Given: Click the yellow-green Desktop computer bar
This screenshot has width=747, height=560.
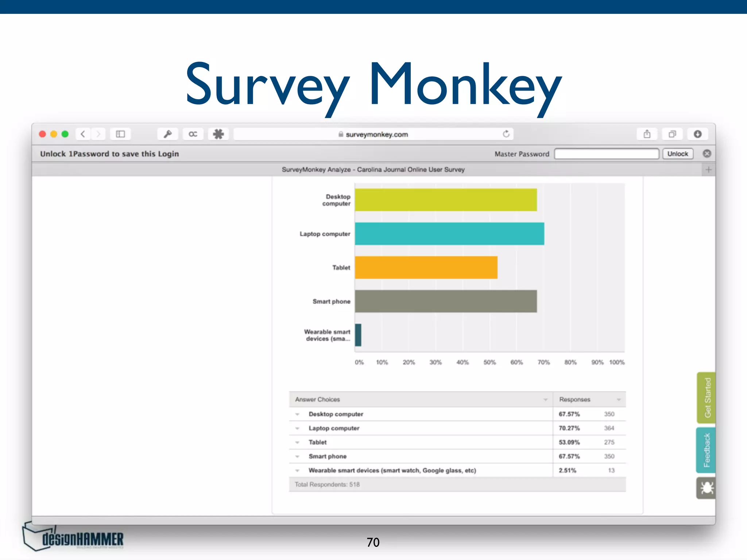Looking at the screenshot, I should click(446, 200).
